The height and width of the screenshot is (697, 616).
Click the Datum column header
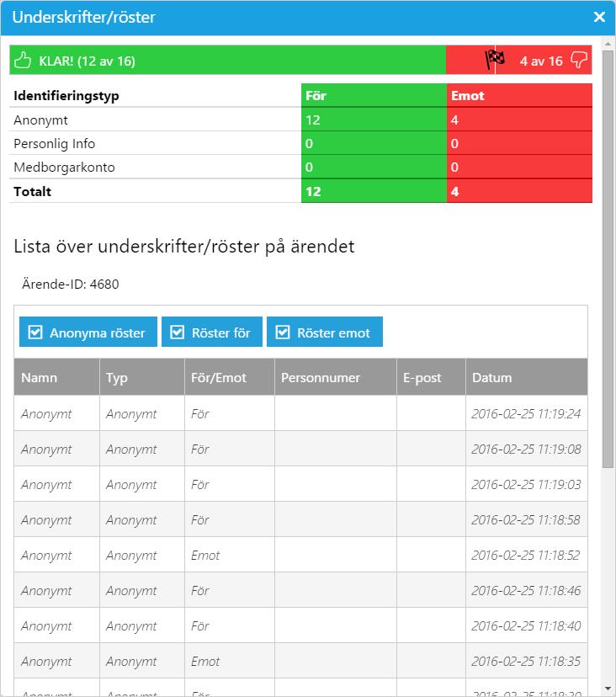tap(527, 377)
